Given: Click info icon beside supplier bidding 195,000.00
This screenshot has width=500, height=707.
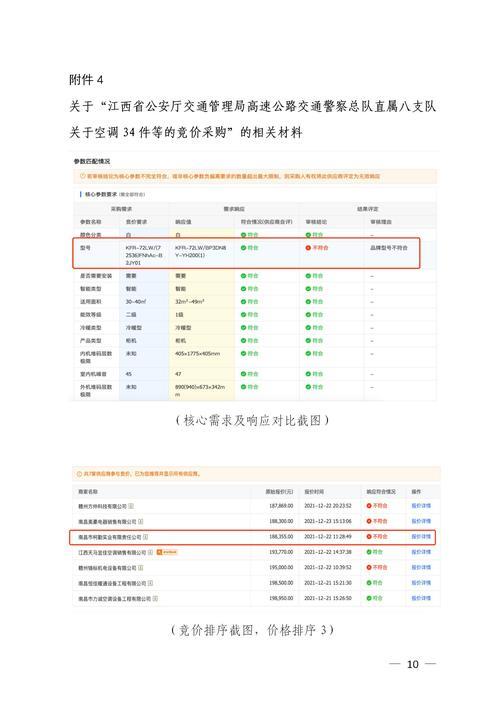Looking at the screenshot, I should tap(141, 568).
